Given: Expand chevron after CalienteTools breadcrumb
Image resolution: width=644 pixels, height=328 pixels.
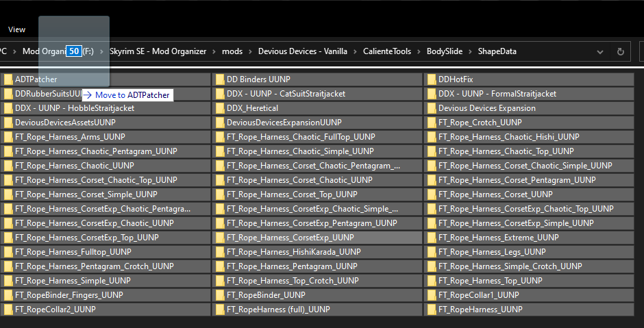Looking at the screenshot, I should coord(418,52).
